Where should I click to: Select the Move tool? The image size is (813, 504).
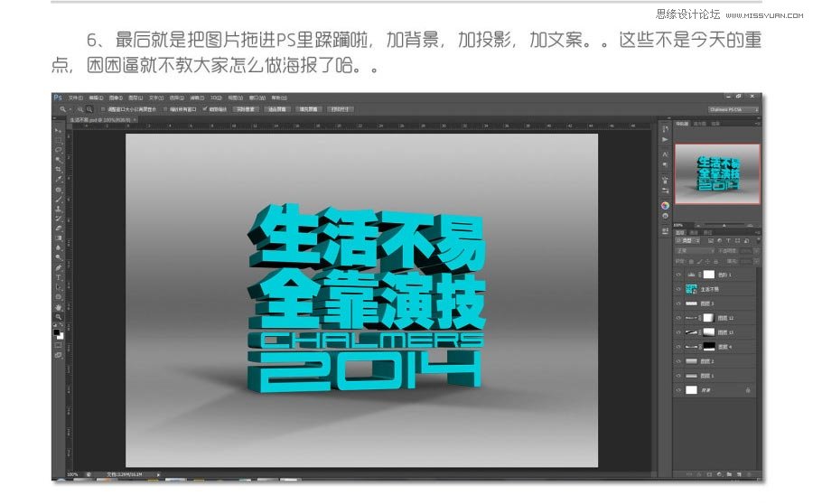[x=59, y=131]
